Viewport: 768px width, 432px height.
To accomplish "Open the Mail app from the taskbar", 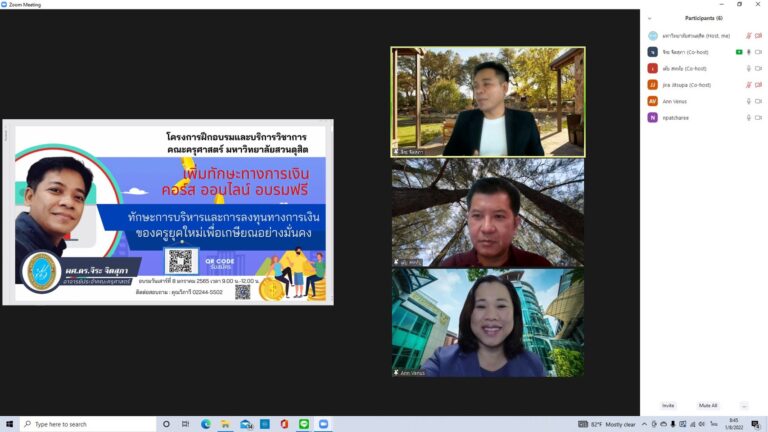I will click(245, 424).
